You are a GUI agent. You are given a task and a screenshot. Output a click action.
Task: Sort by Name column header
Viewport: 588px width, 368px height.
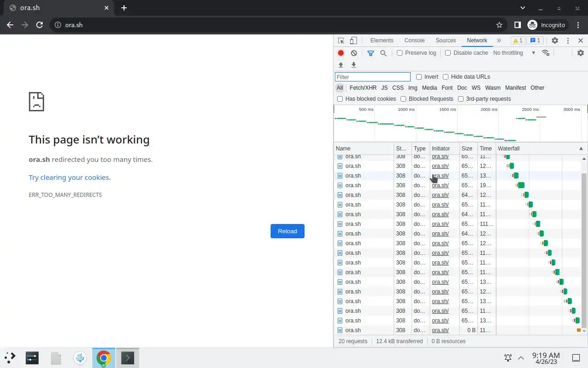click(364, 149)
